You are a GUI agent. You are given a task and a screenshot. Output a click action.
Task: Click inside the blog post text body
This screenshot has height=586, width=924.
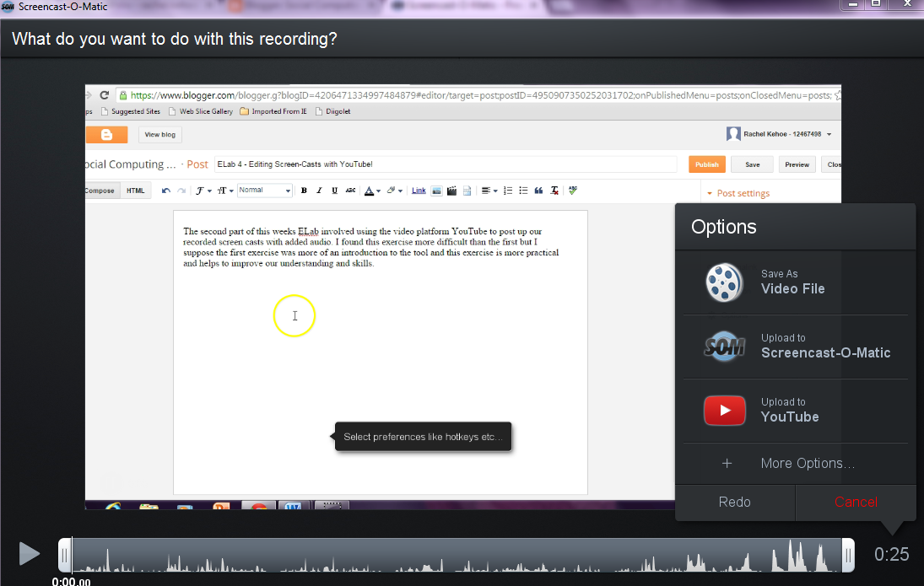(x=380, y=352)
